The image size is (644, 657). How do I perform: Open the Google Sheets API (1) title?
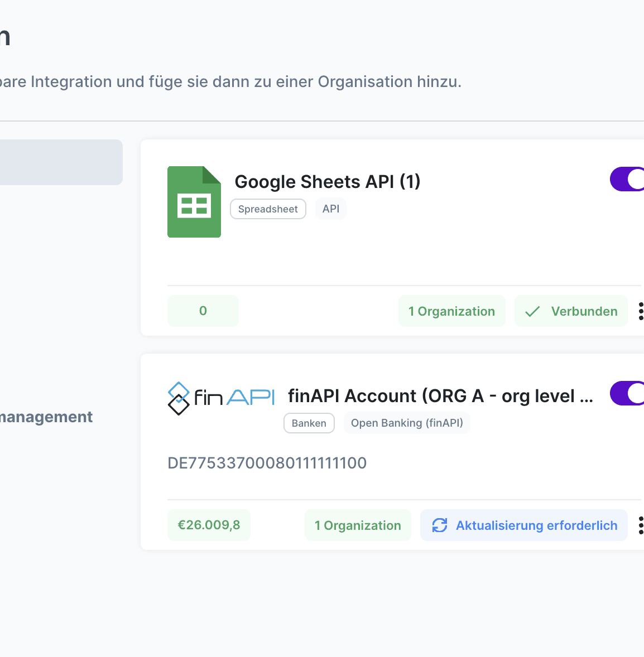click(327, 182)
